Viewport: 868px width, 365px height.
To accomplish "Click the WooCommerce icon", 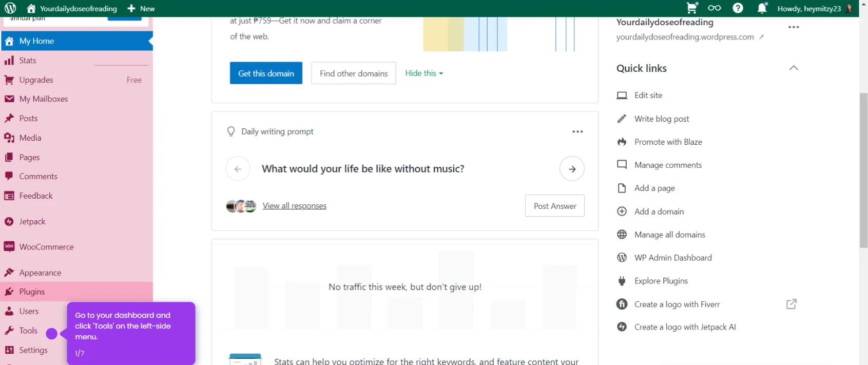I will (9, 247).
